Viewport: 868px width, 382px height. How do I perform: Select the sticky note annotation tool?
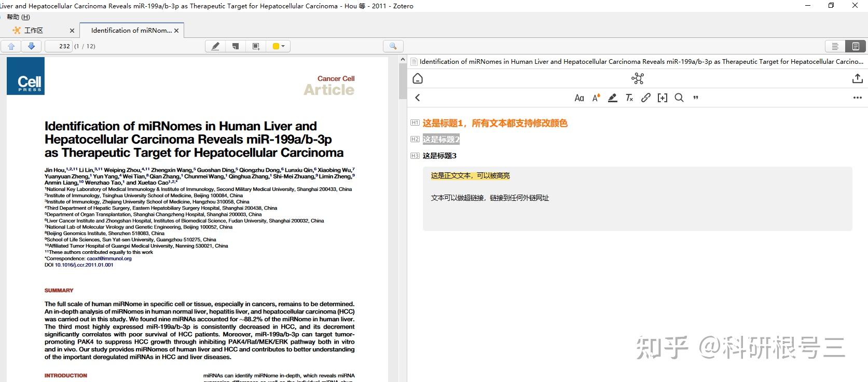click(x=236, y=46)
